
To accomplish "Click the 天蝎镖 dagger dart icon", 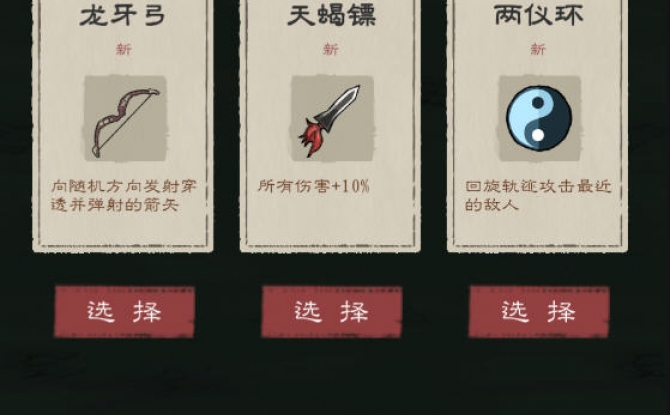I will [332, 118].
